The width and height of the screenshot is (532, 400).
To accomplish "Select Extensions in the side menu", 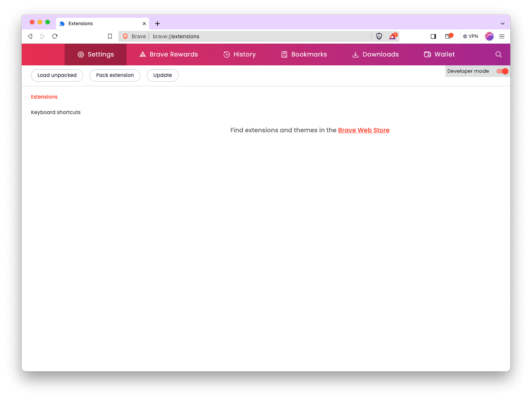I will pos(44,97).
